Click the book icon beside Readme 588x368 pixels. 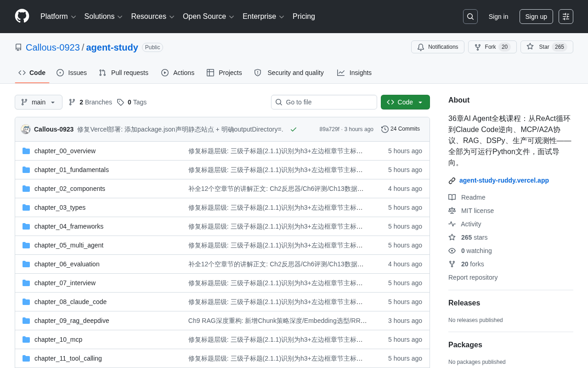[x=452, y=197]
